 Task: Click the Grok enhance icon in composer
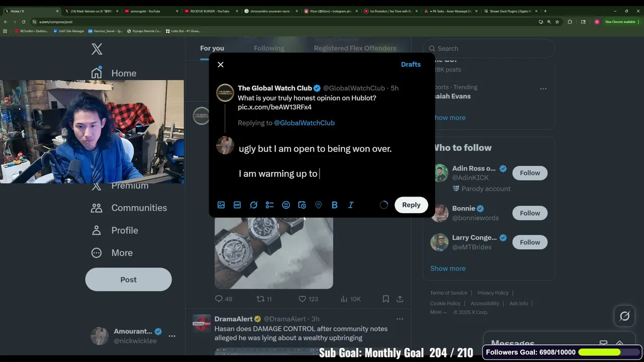tap(254, 205)
